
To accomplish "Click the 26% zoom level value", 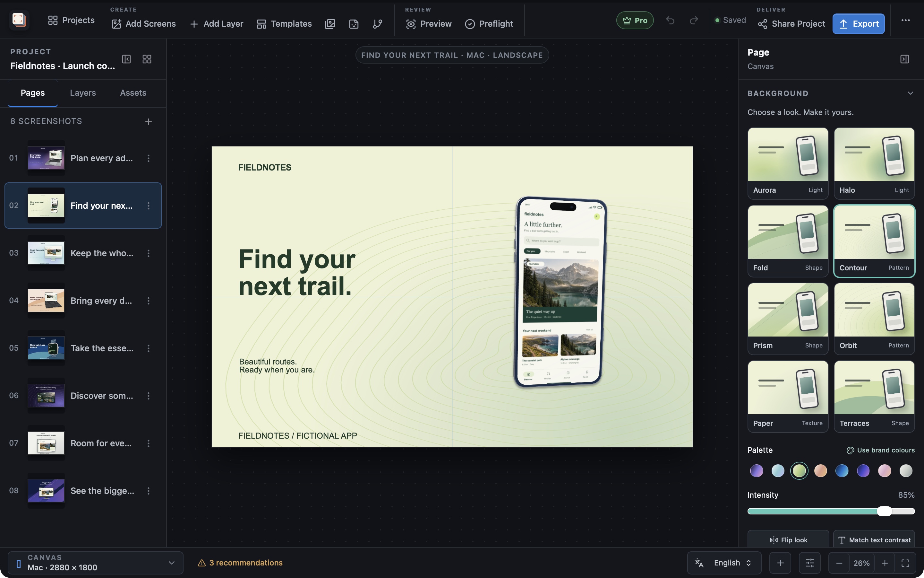I will click(x=861, y=563).
